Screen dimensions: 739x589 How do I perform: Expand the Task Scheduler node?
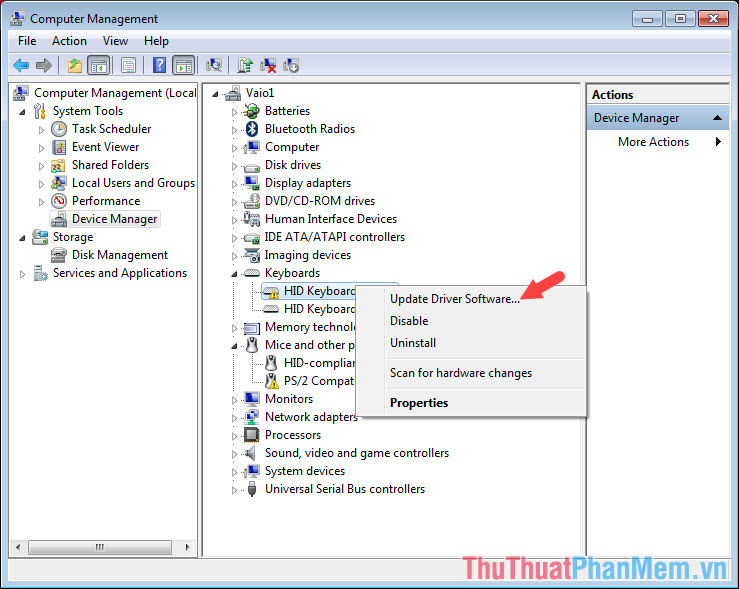[41, 130]
